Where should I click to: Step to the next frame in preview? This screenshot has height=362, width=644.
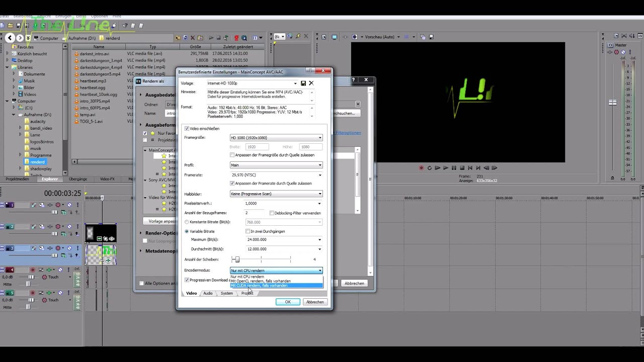click(x=494, y=168)
